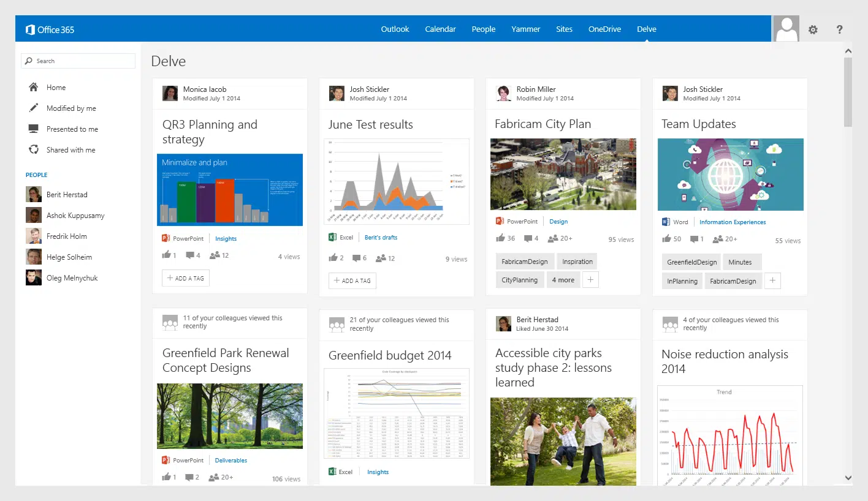Click the InPlanning tag
This screenshot has width=868, height=501.
point(682,281)
